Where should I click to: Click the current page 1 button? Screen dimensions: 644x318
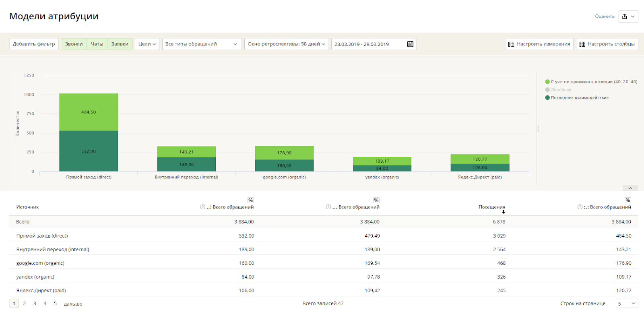[14, 304]
